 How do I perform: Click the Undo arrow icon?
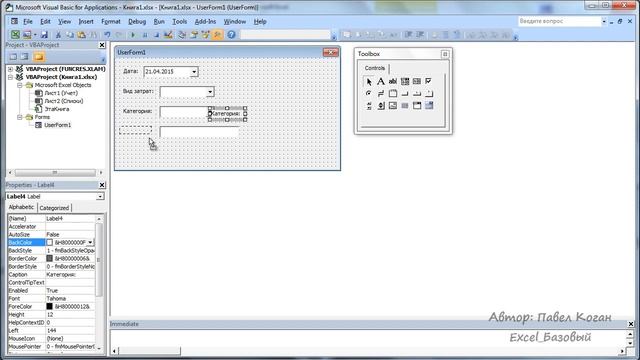point(107,35)
